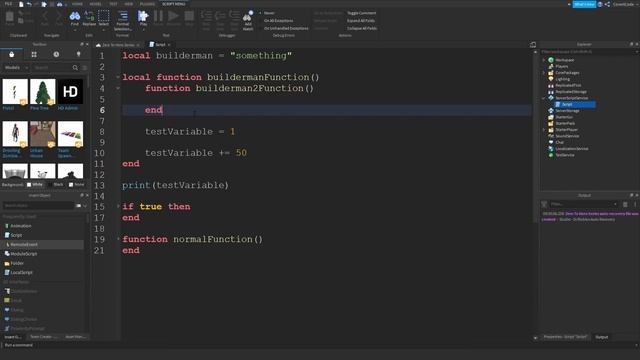Screen dimensions: 640x360
Task: Open the VIEW ribbon tab
Action: [129, 4]
